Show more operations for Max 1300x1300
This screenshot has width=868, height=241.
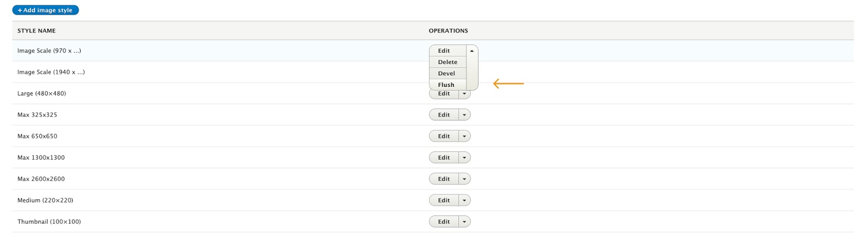coord(464,157)
